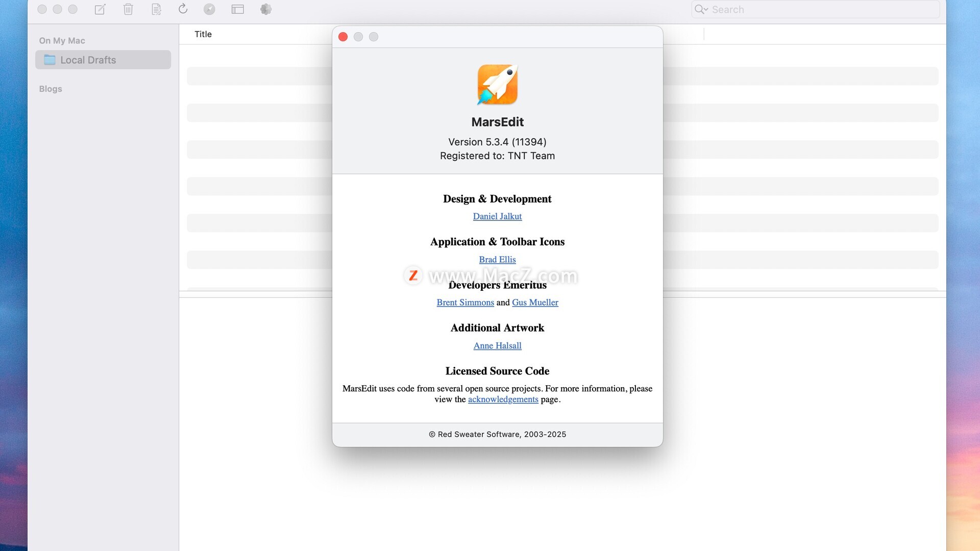The width and height of the screenshot is (980, 551).
Task: Create a new post with the compose icon
Action: 100,9
